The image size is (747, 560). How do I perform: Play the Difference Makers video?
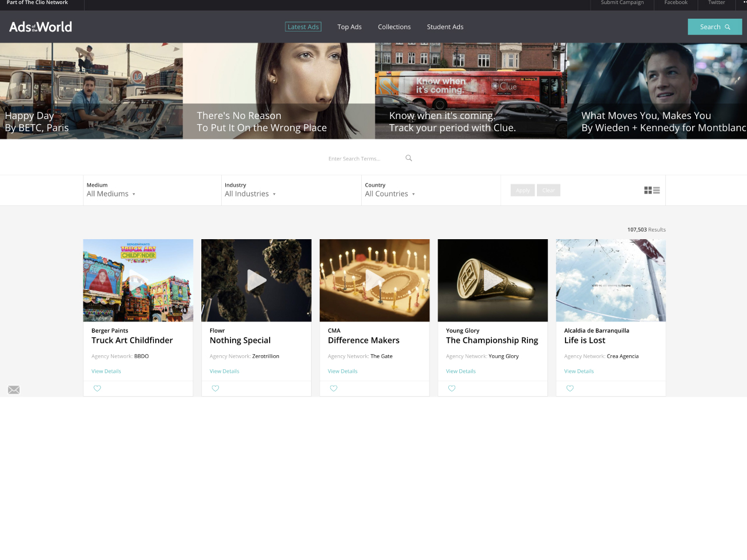(x=375, y=281)
